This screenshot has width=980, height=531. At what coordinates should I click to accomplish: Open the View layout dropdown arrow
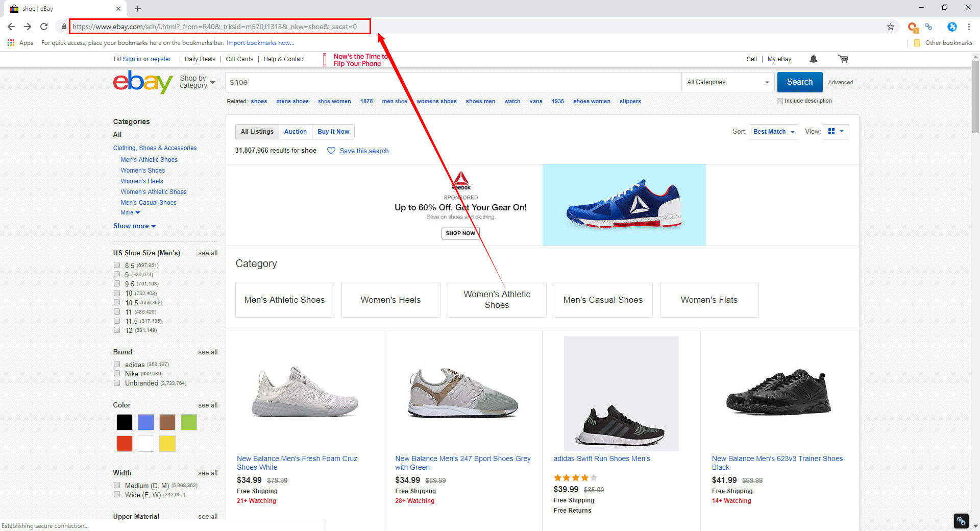842,131
